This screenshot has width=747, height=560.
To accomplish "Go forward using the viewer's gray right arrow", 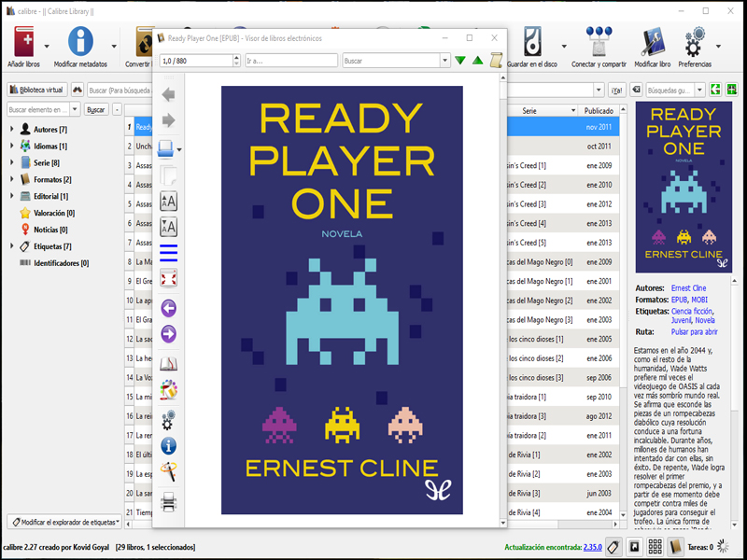I will pos(169,120).
